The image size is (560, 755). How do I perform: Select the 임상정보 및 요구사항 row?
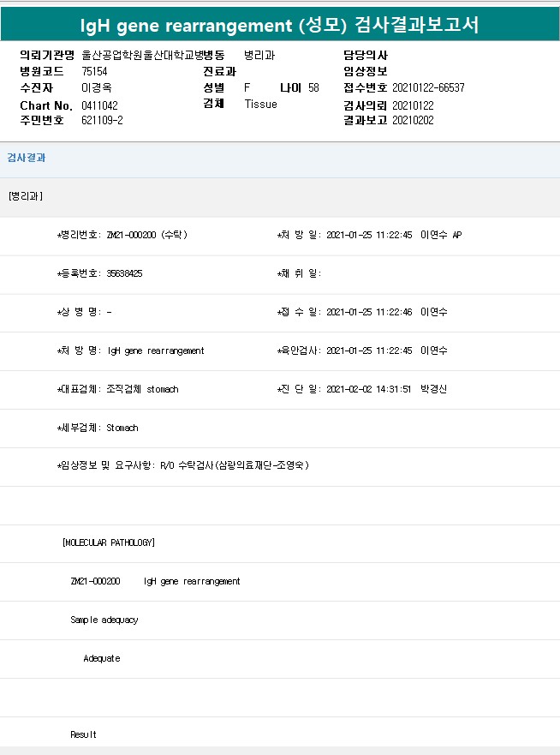[182, 465]
